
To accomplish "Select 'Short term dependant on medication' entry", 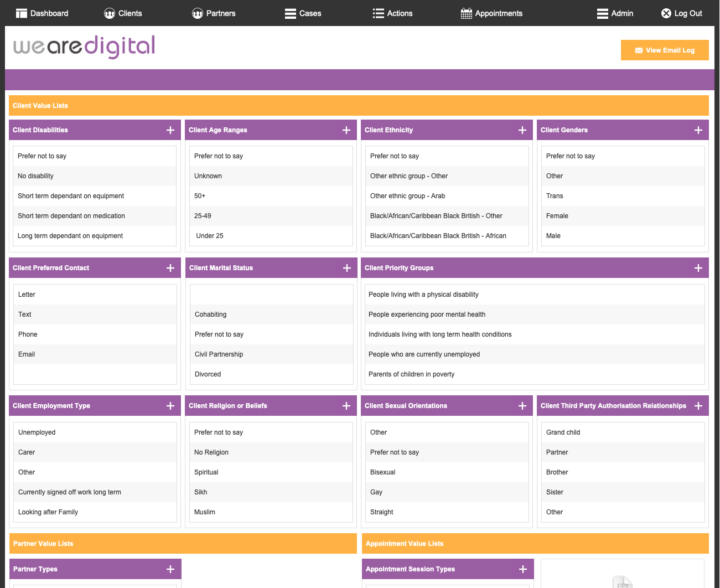I will point(94,216).
